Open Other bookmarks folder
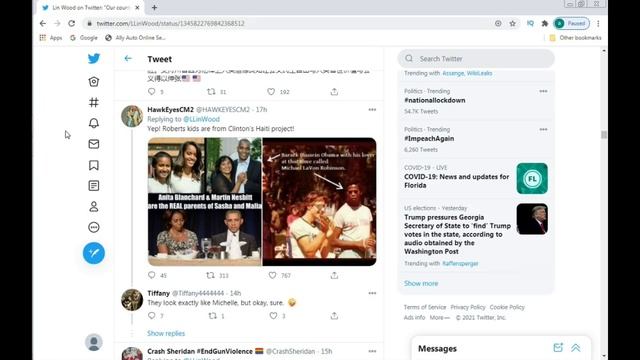This screenshot has height=360, width=640. tap(576, 38)
